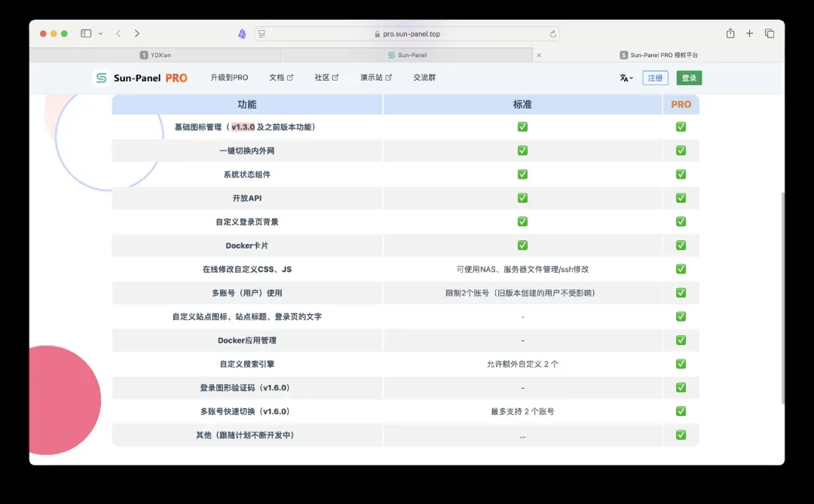Open a new tab with plus icon
Viewport: 814px width, 504px height.
pyautogui.click(x=749, y=34)
